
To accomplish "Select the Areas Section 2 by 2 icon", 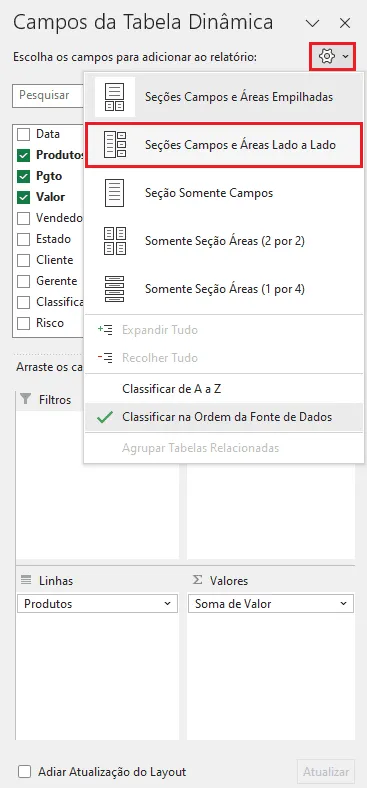I will 115,241.
